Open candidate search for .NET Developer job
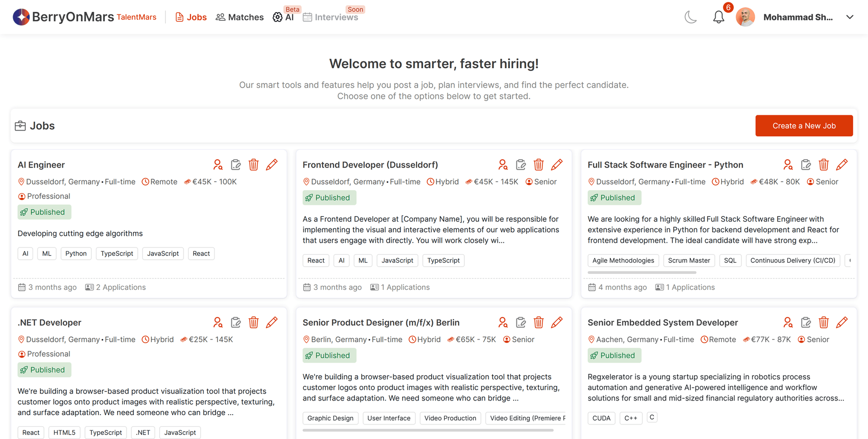 tap(218, 322)
